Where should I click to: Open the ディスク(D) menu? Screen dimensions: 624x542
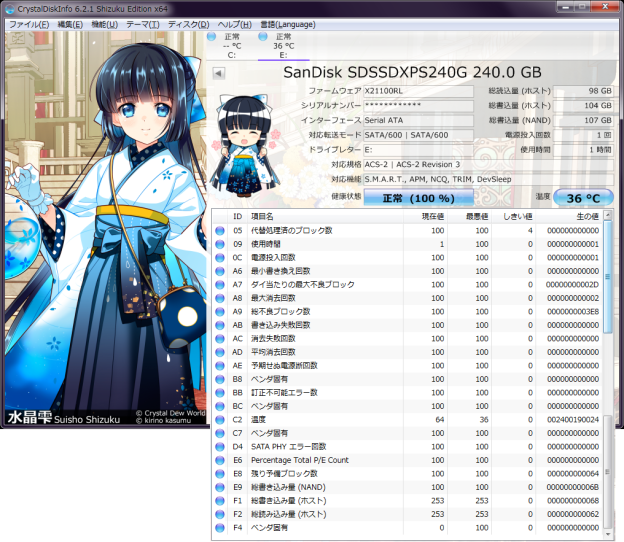point(188,24)
